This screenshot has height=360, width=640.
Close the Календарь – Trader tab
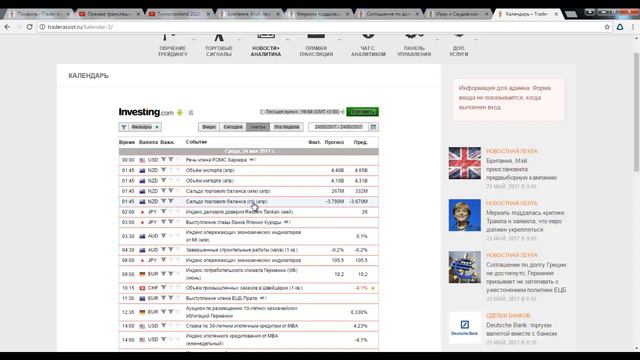556,14
